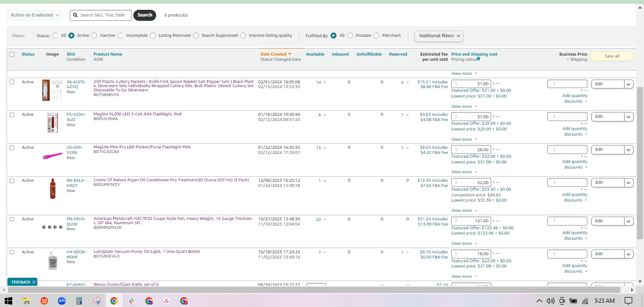
Task: Open the Windows notification center
Action: pos(628,300)
